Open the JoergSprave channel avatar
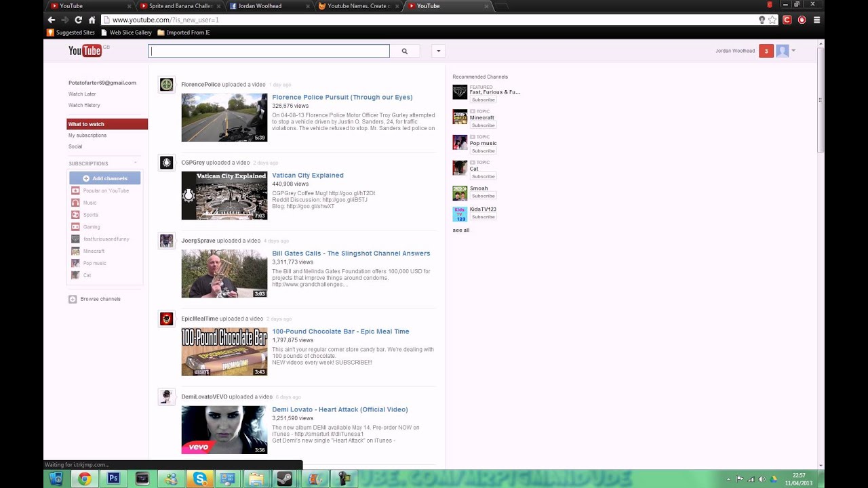 pos(166,241)
